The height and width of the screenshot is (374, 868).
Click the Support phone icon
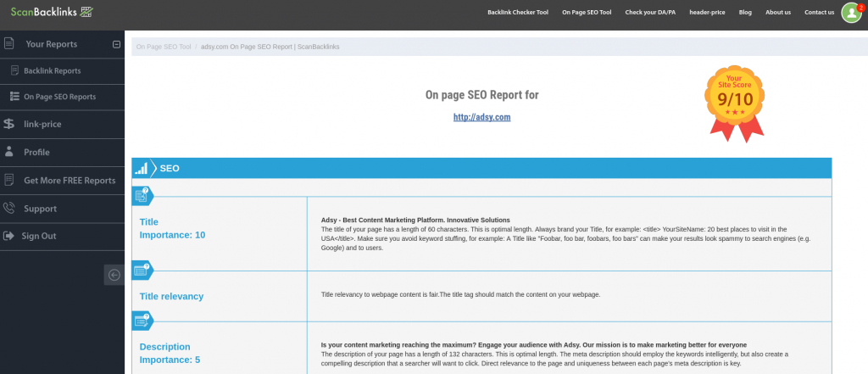pos(8,209)
